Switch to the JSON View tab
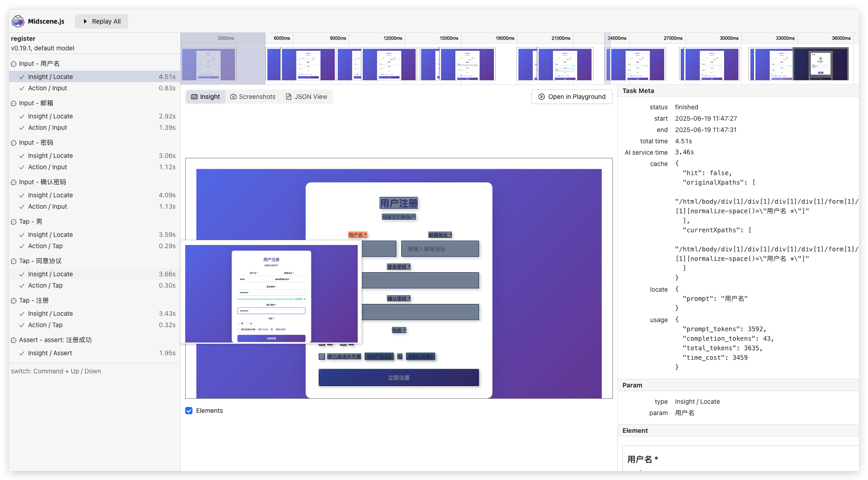Viewport: 868px width, 480px height. click(x=306, y=97)
